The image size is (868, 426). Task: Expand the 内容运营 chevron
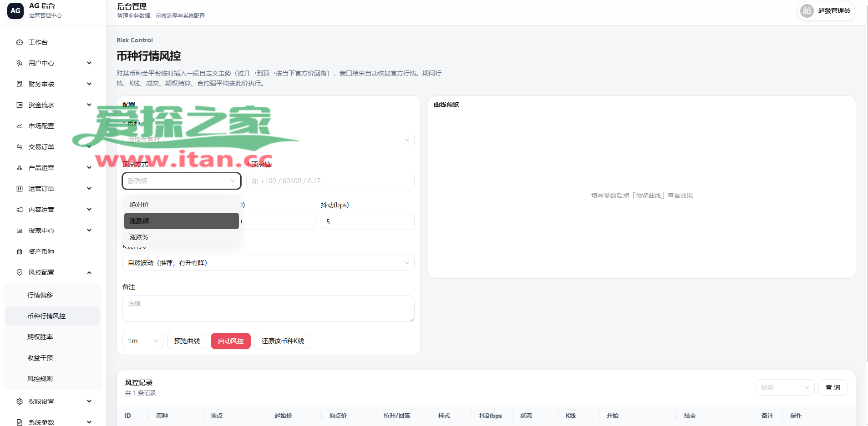(x=89, y=210)
